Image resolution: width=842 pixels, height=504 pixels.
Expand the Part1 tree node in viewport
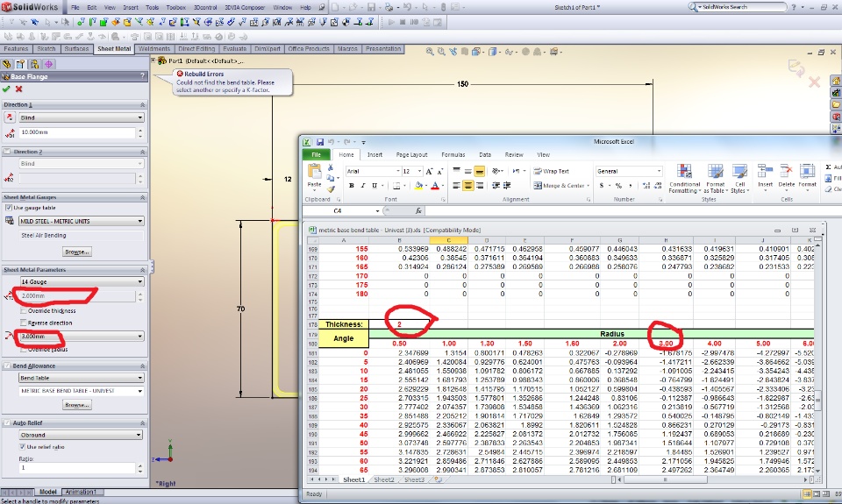tap(153, 60)
